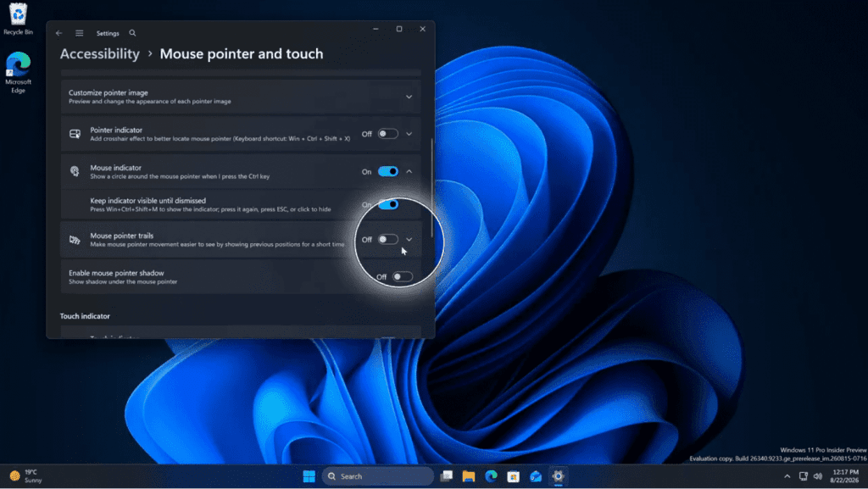The width and height of the screenshot is (868, 489).
Task: Click the Mouse indicator row icon
Action: (x=75, y=171)
